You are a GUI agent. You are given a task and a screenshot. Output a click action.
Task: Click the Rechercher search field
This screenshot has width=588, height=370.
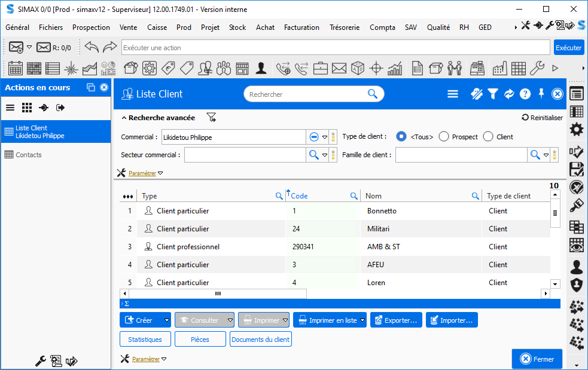click(305, 94)
